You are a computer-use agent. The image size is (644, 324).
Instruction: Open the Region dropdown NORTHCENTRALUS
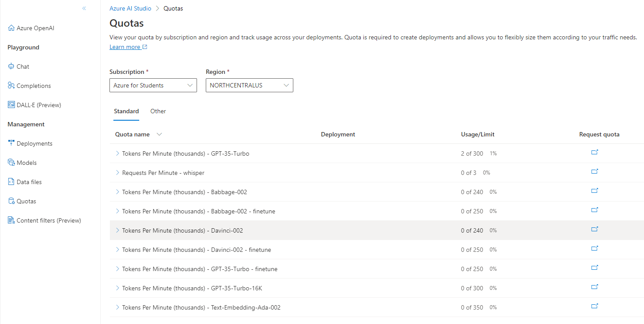pyautogui.click(x=250, y=85)
